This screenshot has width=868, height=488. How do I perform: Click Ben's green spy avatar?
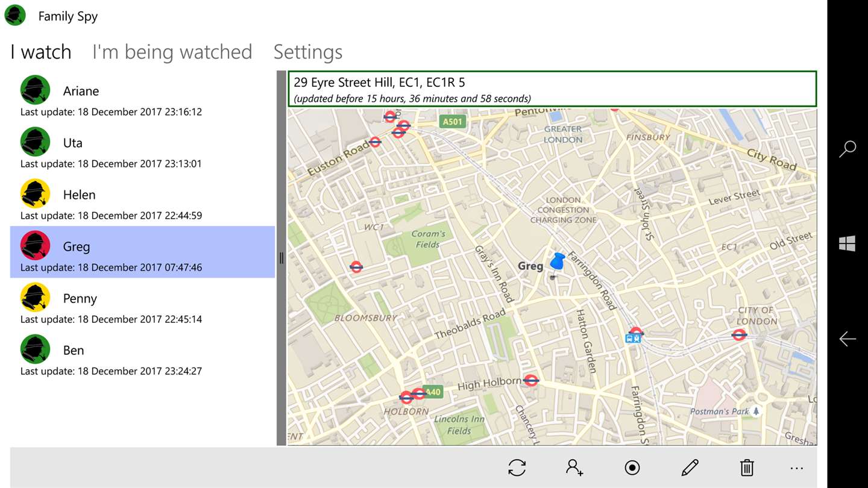coord(35,349)
